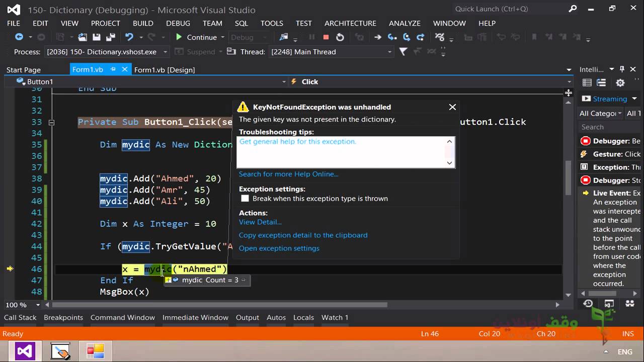Click Open exception settings link
The height and width of the screenshot is (362, 644).
tap(279, 248)
